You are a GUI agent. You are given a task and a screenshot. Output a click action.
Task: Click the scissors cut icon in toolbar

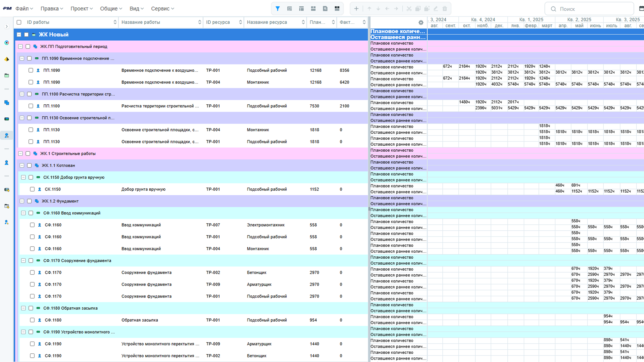[409, 9]
